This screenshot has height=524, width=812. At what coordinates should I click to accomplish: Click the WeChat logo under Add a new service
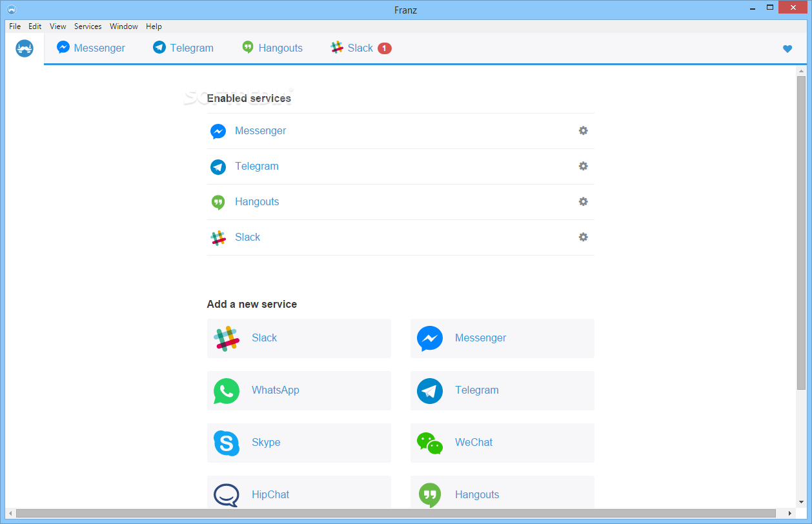tap(430, 443)
